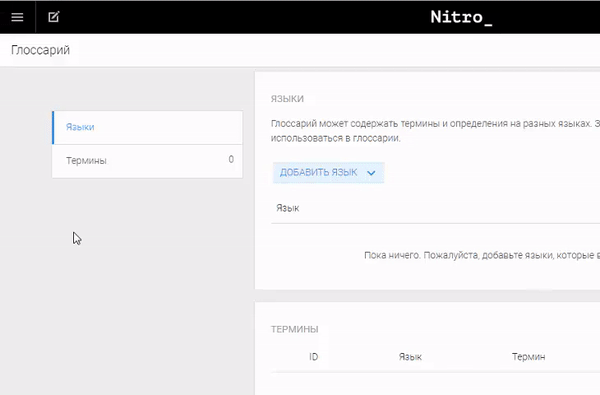Expand the ДОБАВИТЬ ЯЗЫК chevron arrow
The height and width of the screenshot is (395, 600).
(371, 173)
